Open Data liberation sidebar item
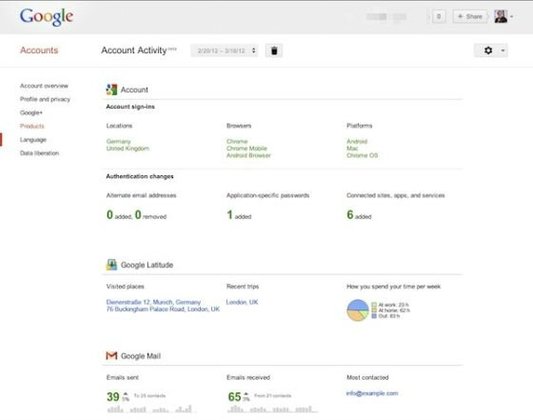This screenshot has height=420, width=533. click(x=39, y=153)
